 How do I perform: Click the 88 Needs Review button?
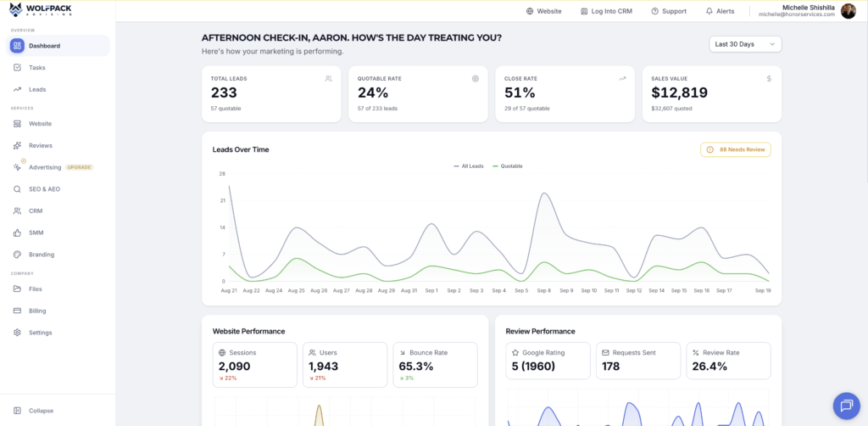pyautogui.click(x=736, y=149)
